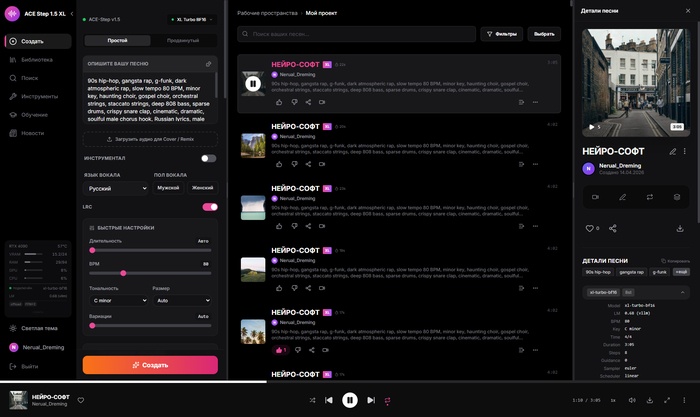Click the repeat/remix icon in song details
The width and height of the screenshot is (700, 417).
[x=650, y=197]
